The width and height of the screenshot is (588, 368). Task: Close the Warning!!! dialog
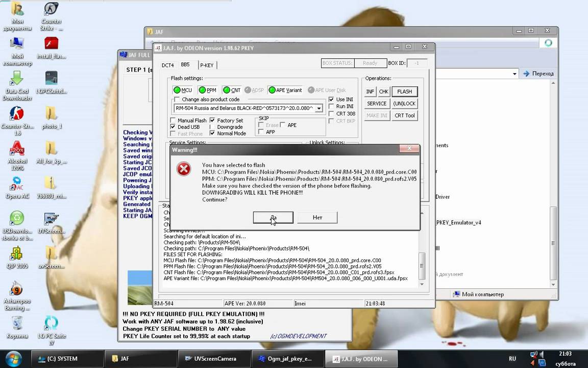tap(409, 149)
